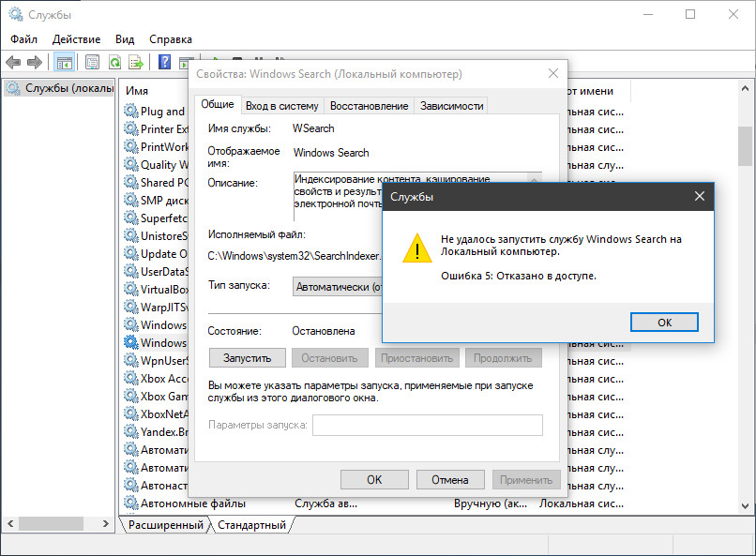Select the Yandex.Br service gear icon
This screenshot has width=756, height=556.
point(131,432)
